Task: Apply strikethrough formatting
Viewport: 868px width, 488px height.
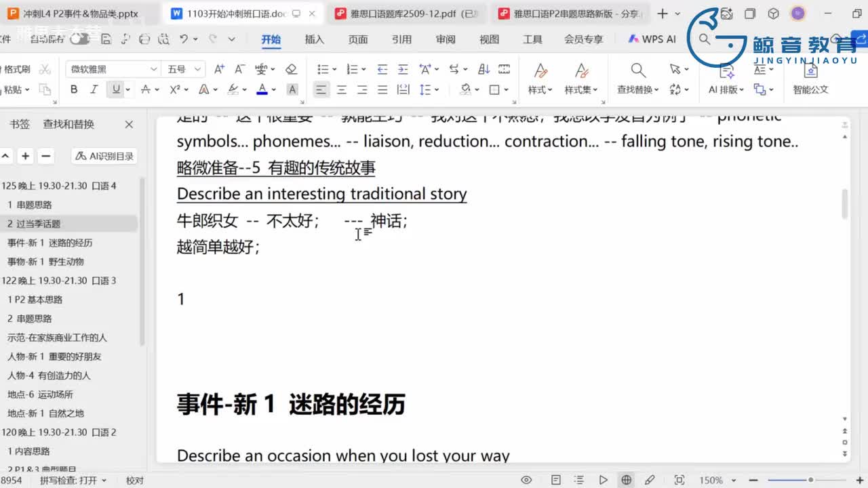Action: tap(145, 89)
